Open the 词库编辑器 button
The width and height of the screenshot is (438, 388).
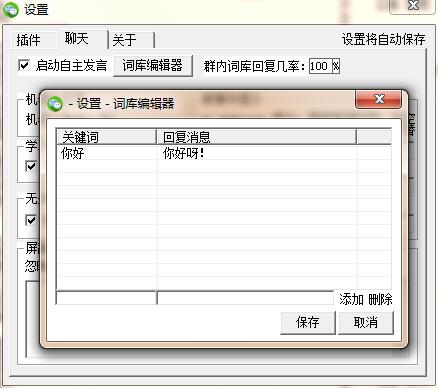pyautogui.click(x=153, y=65)
